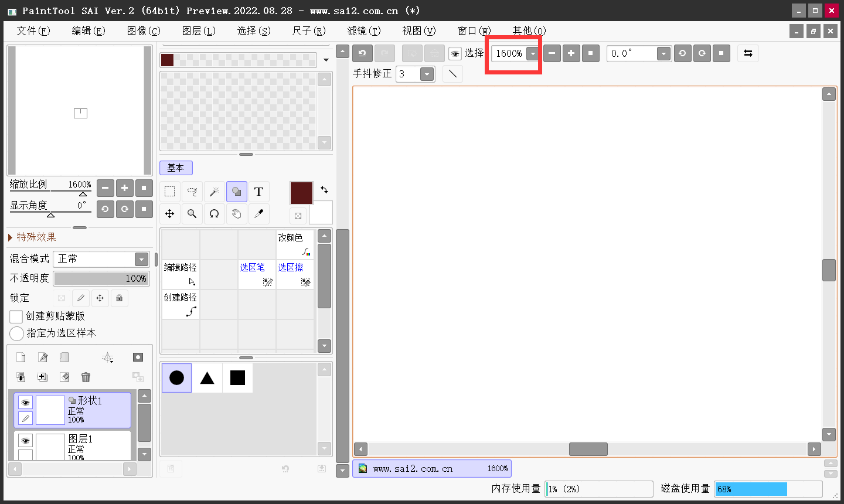Zoom in with navigator plus button
Screen dimensions: 844x504
(124, 188)
